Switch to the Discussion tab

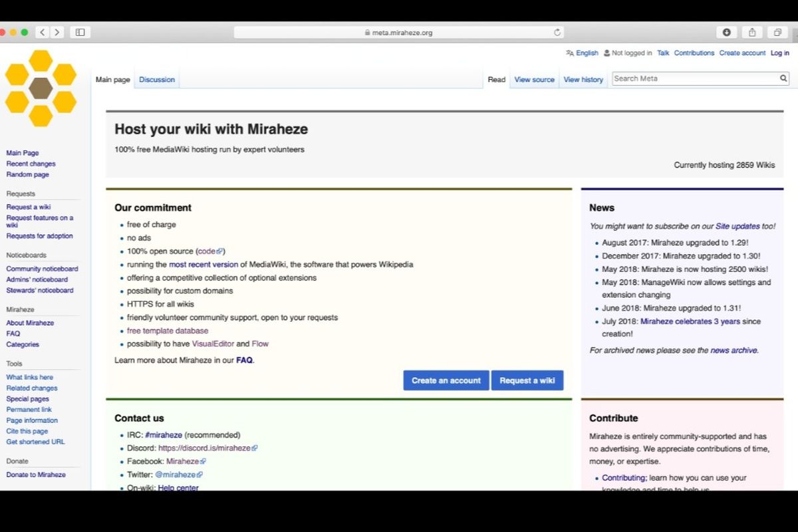coord(157,80)
